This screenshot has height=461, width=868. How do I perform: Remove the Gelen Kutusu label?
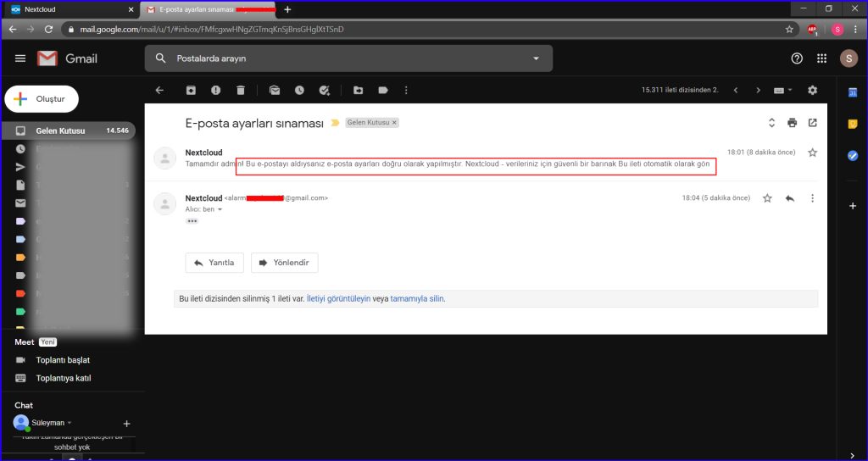pos(395,123)
